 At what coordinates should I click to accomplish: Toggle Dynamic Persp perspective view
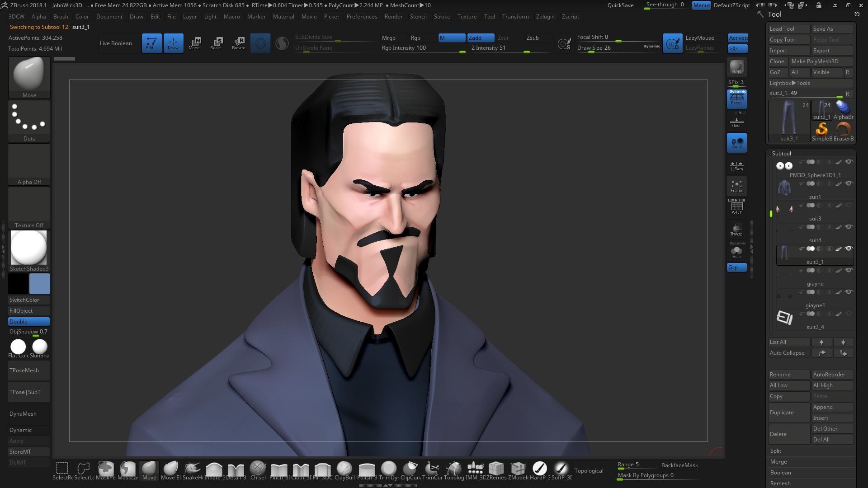[x=736, y=99]
